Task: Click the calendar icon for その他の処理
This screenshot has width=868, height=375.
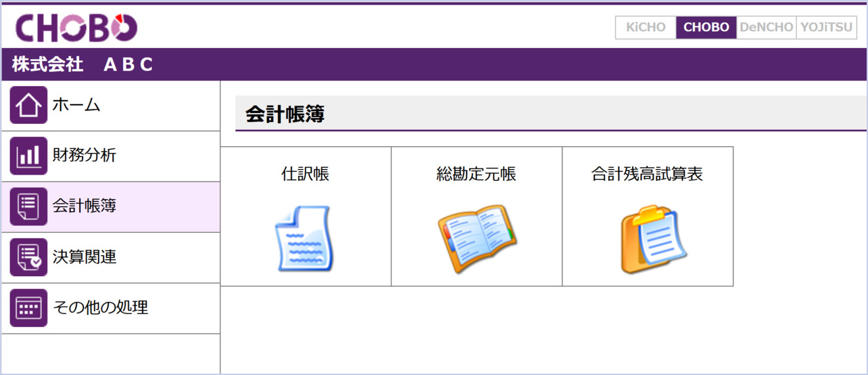Action: pyautogui.click(x=28, y=308)
